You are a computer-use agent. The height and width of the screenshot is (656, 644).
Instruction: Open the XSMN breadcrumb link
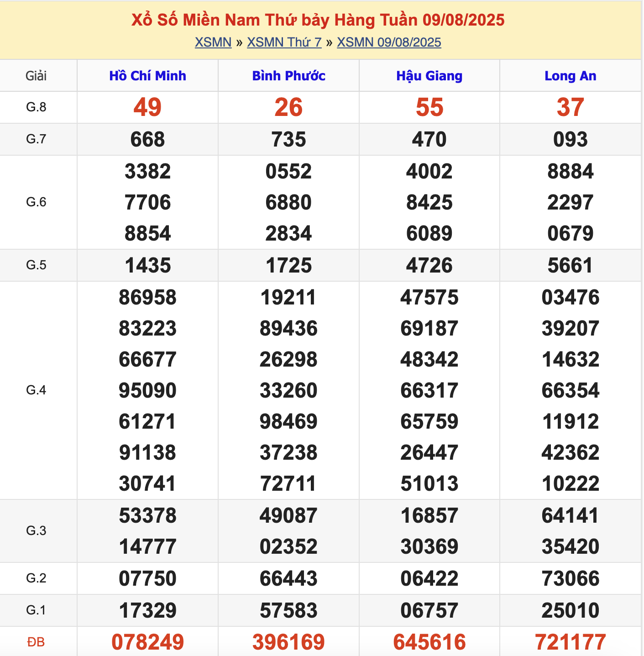pos(213,42)
